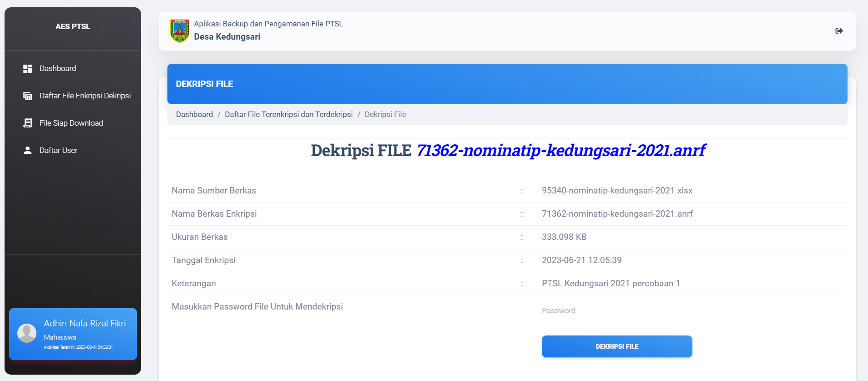Open Daftar File Terenkripsi dan Terdekripsi breadcrumb

(x=288, y=114)
